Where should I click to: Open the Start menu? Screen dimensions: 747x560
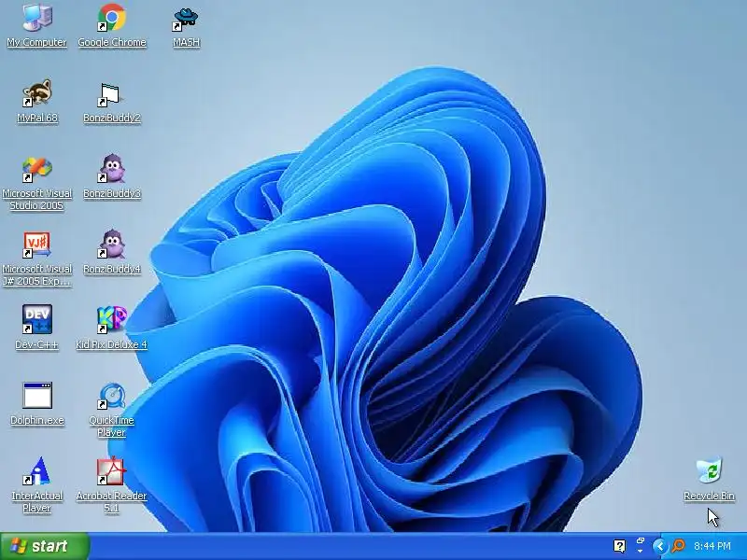pos(44,546)
